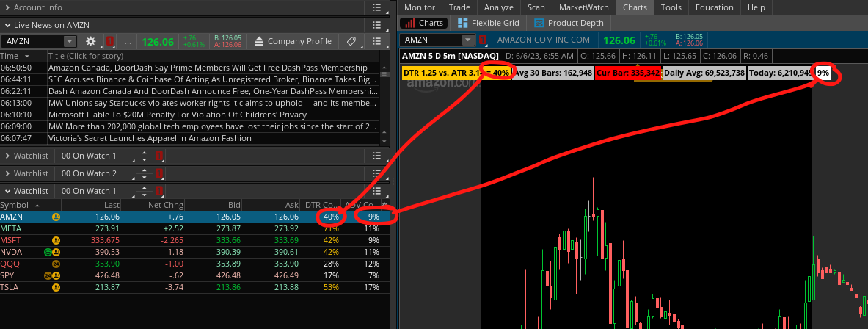This screenshot has width=868, height=329.
Task: Click red link icon of On Watch 2 watchlist
Action: coord(159,173)
